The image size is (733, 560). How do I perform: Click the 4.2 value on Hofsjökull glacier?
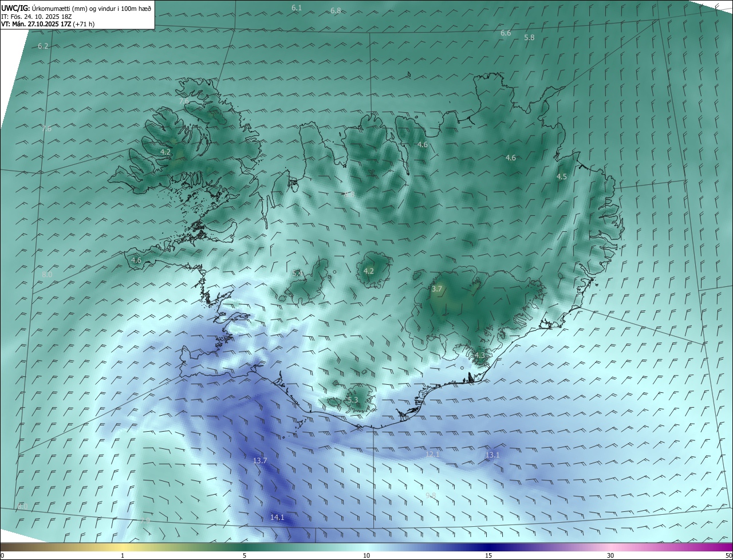click(x=369, y=271)
